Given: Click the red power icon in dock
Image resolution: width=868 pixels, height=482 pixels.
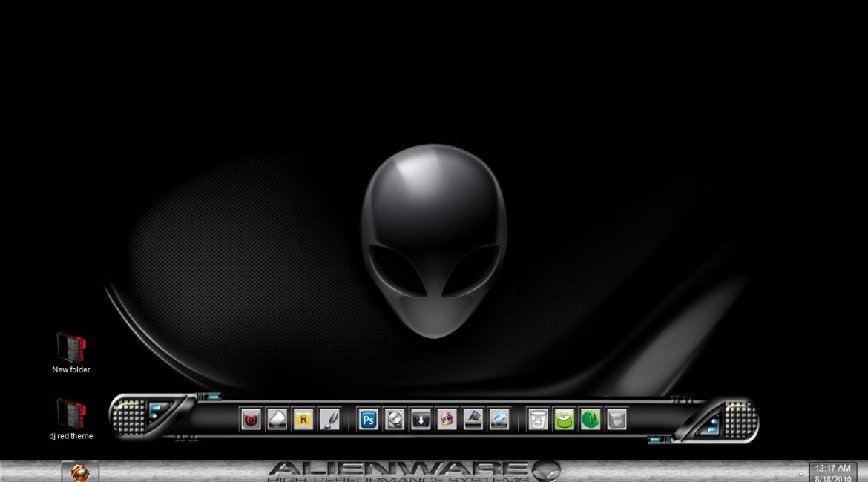Looking at the screenshot, I should (251, 420).
